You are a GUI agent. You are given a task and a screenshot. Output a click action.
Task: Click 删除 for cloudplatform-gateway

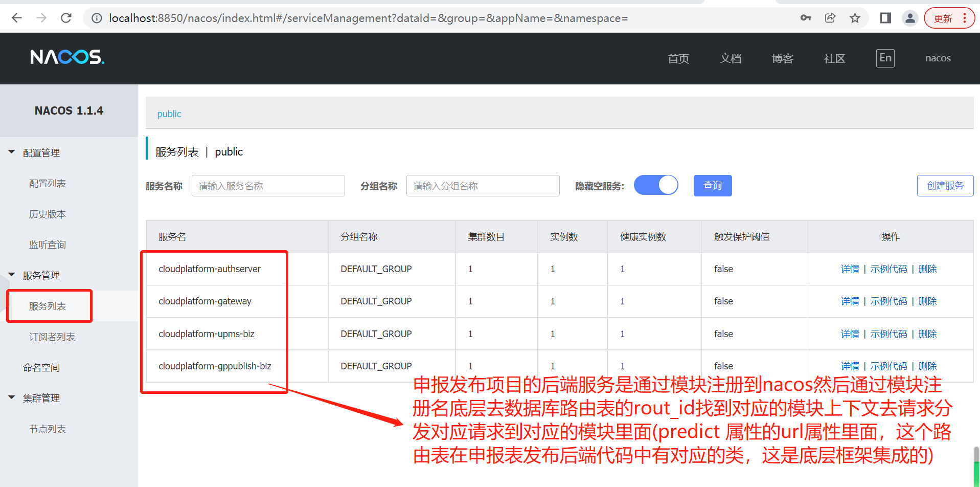927,301
